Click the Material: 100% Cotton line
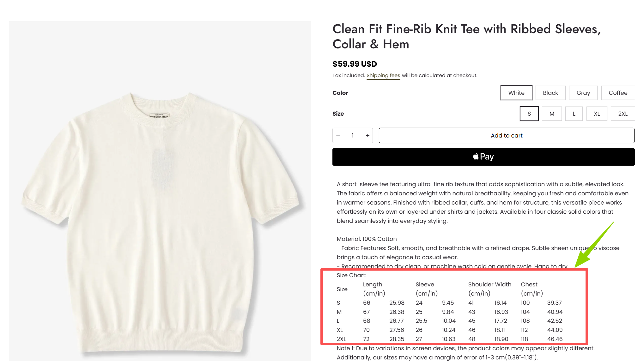644x361 pixels. (x=367, y=239)
